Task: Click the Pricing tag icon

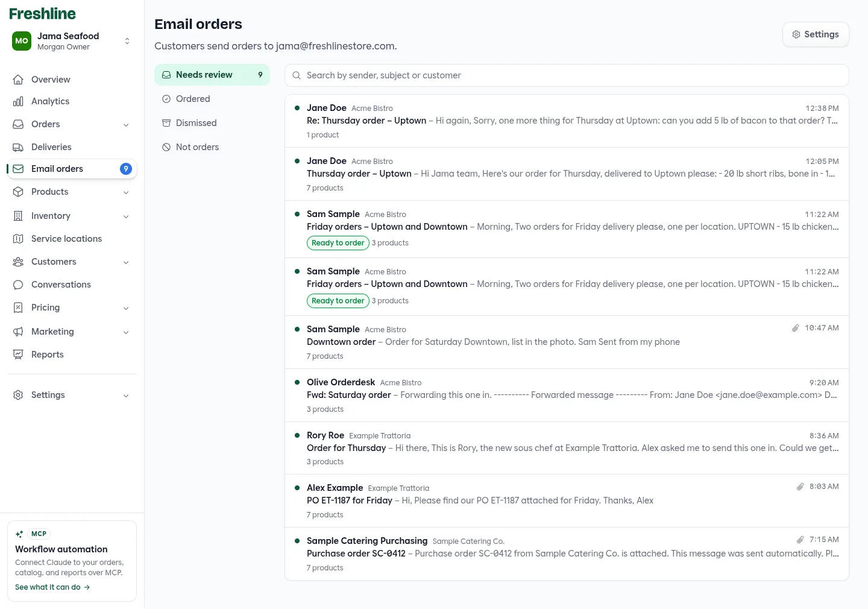Action: (18, 308)
